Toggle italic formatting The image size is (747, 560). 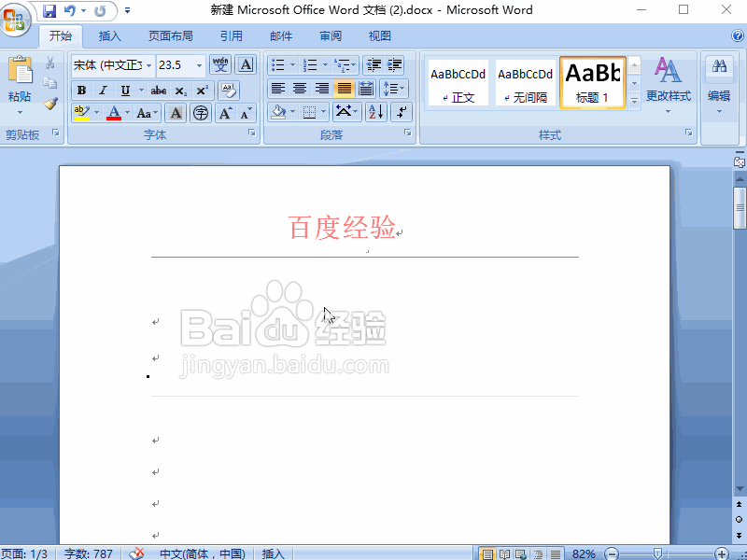103,91
